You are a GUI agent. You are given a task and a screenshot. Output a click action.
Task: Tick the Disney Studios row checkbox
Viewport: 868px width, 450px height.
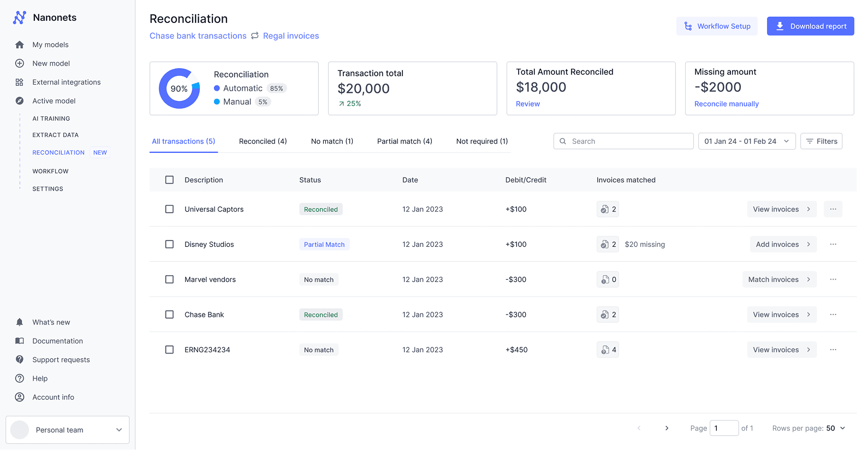point(170,244)
